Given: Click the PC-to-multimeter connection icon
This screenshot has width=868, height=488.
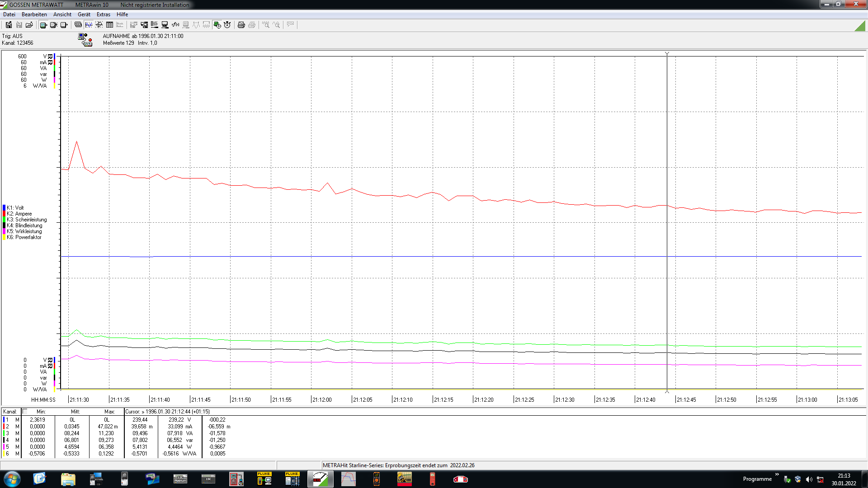Looking at the screenshot, I should (x=85, y=40).
